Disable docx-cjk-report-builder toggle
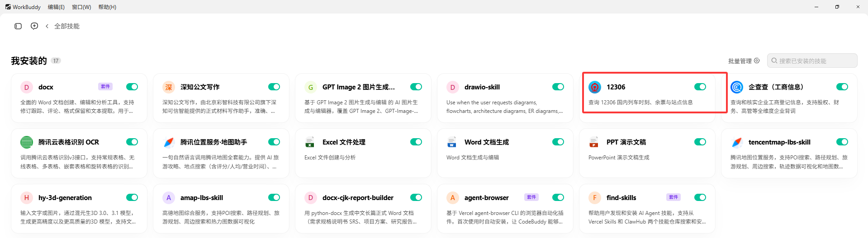 click(x=416, y=197)
